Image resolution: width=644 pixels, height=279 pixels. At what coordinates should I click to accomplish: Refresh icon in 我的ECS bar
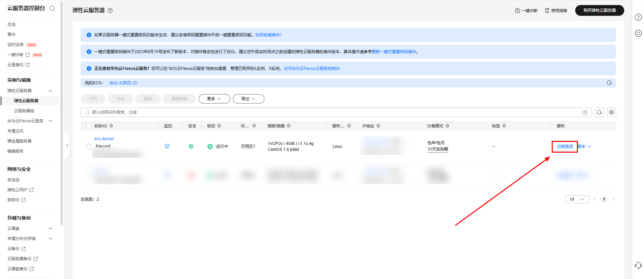(609, 83)
